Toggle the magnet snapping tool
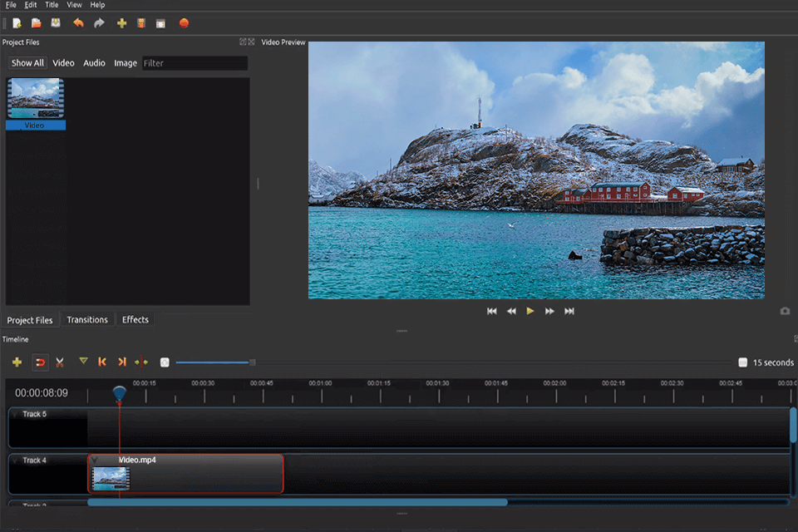Screen dimensions: 798x532 pyautogui.click(x=39, y=362)
